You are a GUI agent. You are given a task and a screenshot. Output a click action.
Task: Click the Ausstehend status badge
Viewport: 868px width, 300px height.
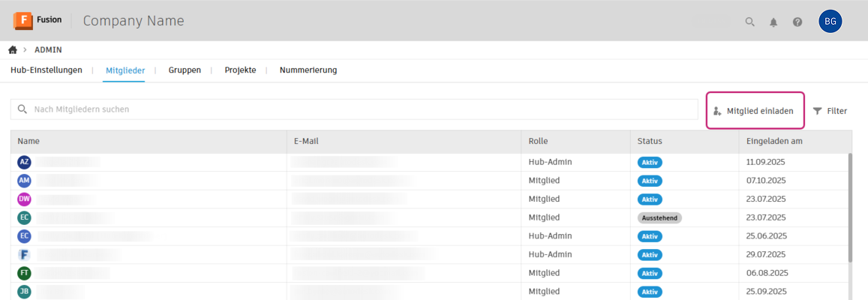tap(659, 217)
